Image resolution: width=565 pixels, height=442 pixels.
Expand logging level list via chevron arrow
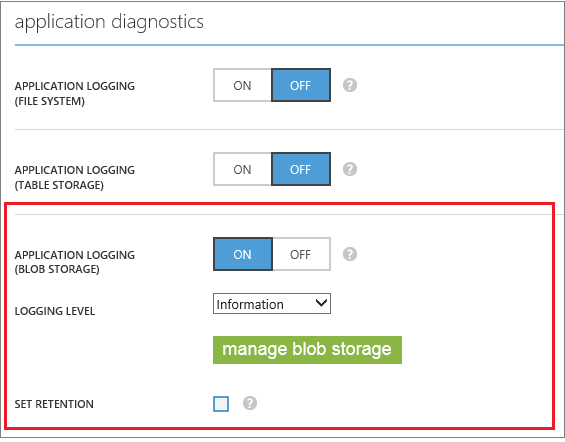[x=321, y=303]
